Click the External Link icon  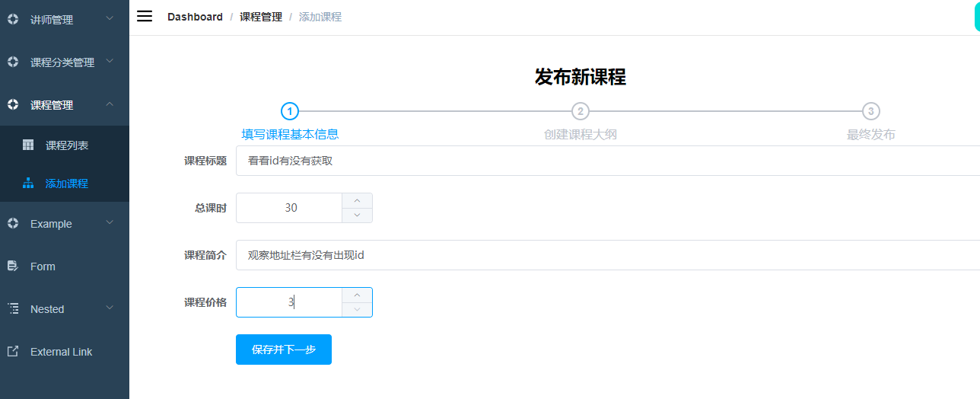pos(12,352)
